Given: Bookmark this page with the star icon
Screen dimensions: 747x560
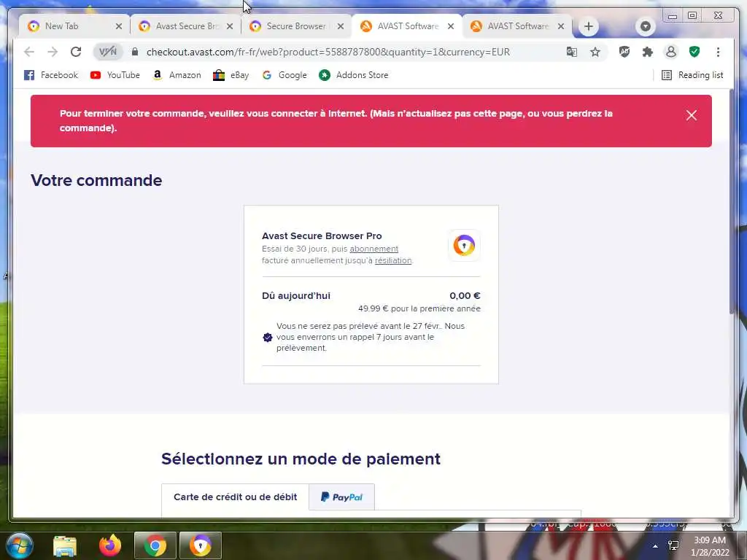Looking at the screenshot, I should [x=595, y=52].
